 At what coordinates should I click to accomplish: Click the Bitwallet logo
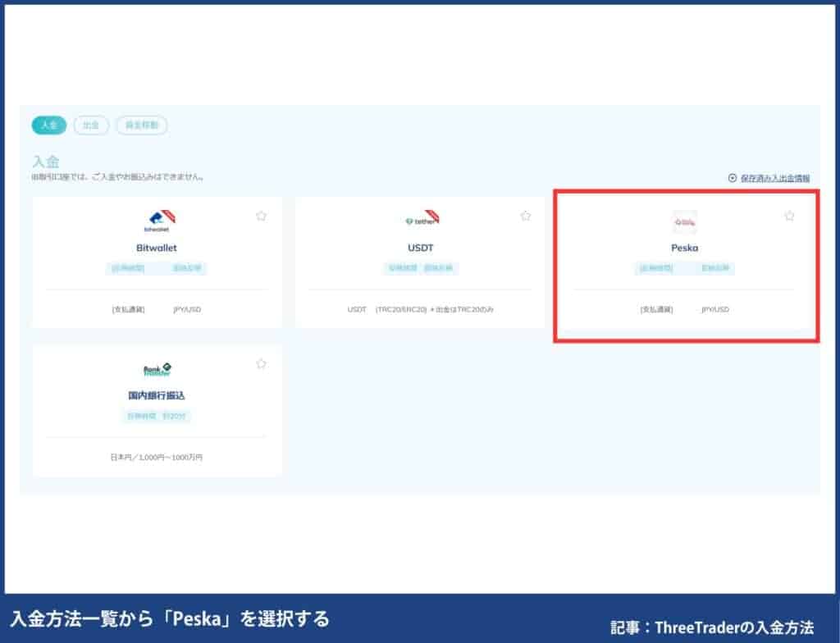pyautogui.click(x=160, y=221)
